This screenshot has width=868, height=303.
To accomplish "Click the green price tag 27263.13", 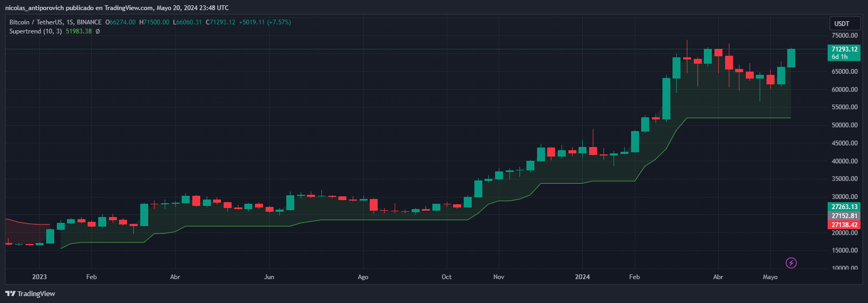I will click(844, 207).
